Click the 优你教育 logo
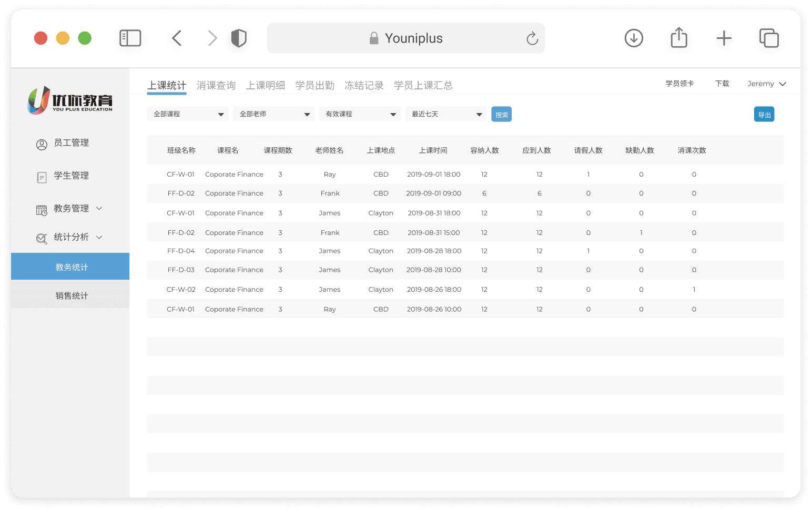The width and height of the screenshot is (812, 511). coord(70,100)
